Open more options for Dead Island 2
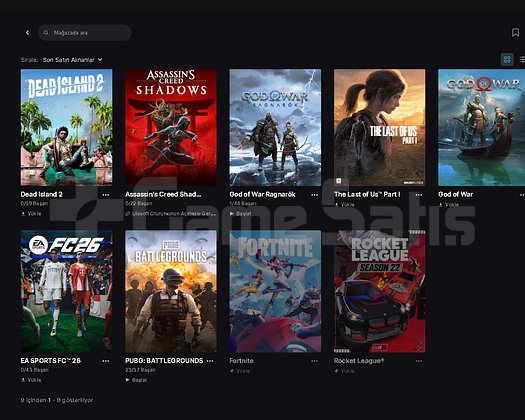This screenshot has height=420, width=525. pos(106,195)
